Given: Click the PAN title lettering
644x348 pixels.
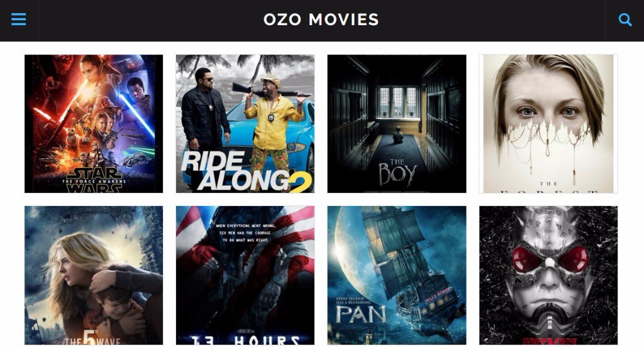Looking at the screenshot, I should 361,314.
